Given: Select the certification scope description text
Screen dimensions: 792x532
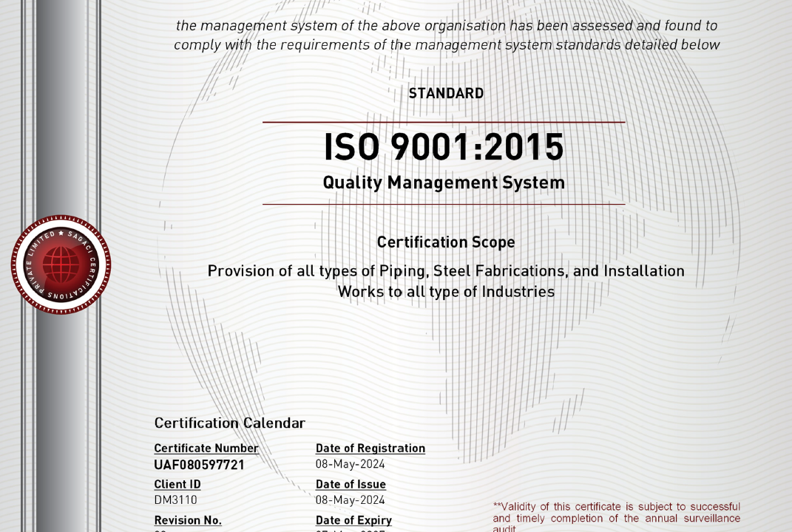Looking at the screenshot, I should point(447,281).
